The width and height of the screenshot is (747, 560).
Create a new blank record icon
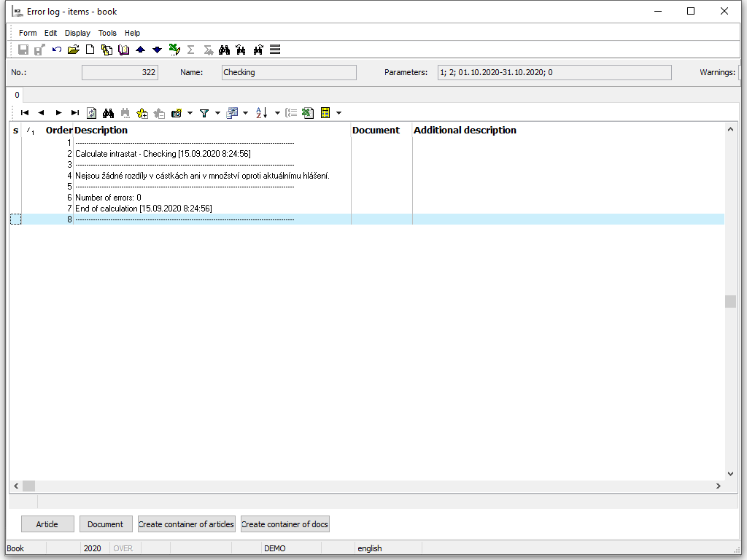coord(90,50)
